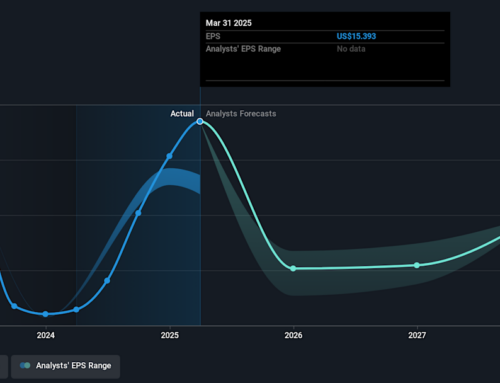
Task: Click the 2025 year-start EPS data point
Action: click(169, 156)
